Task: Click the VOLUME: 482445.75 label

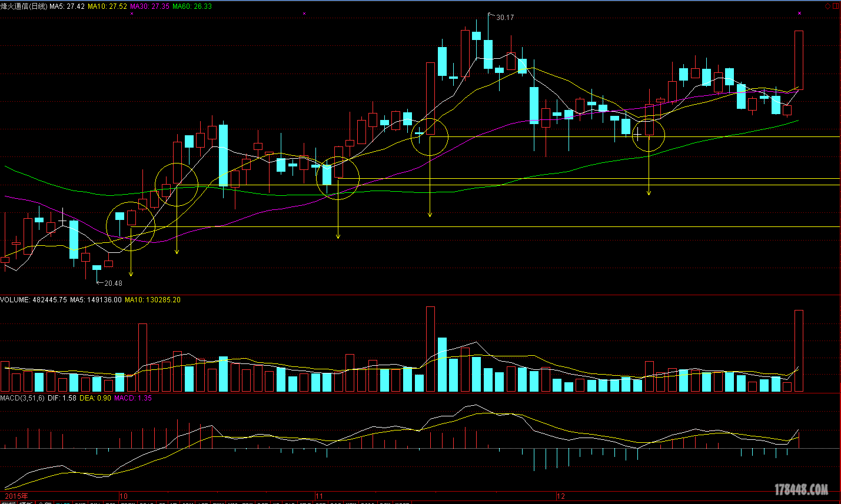Action: (x=34, y=299)
